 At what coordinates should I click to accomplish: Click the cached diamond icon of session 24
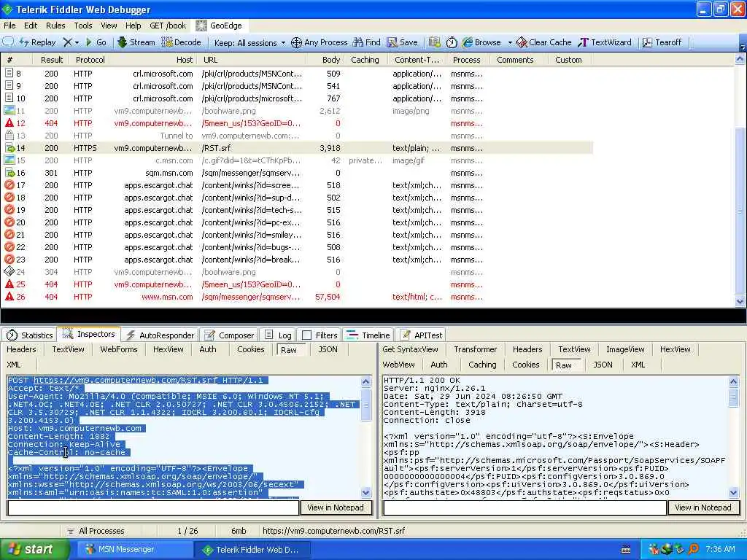pyautogui.click(x=9, y=271)
